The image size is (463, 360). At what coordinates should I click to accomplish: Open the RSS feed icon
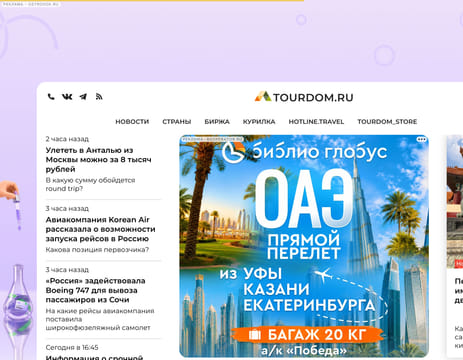click(99, 97)
